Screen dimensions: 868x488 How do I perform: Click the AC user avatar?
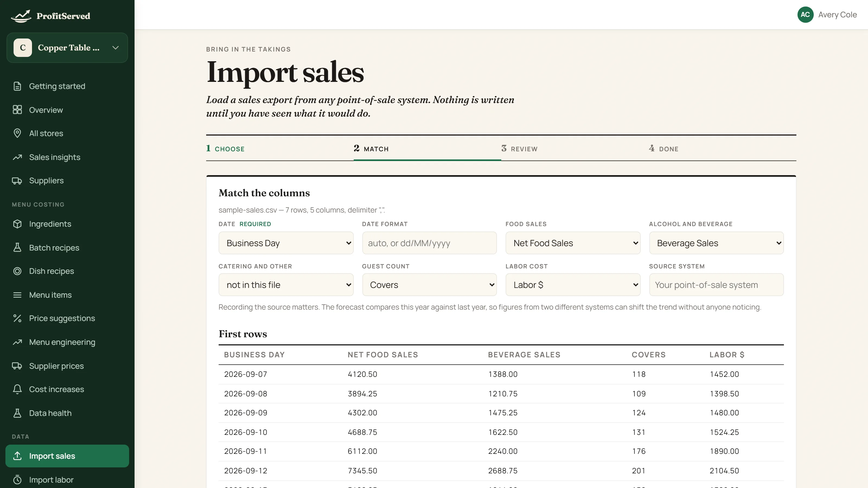tap(805, 14)
